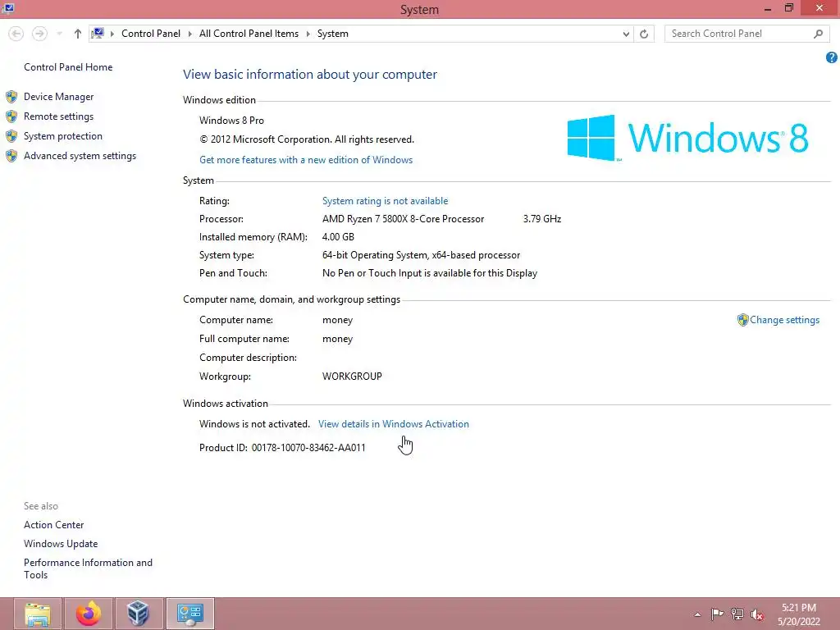
Task: Open System protection
Action: 62,136
